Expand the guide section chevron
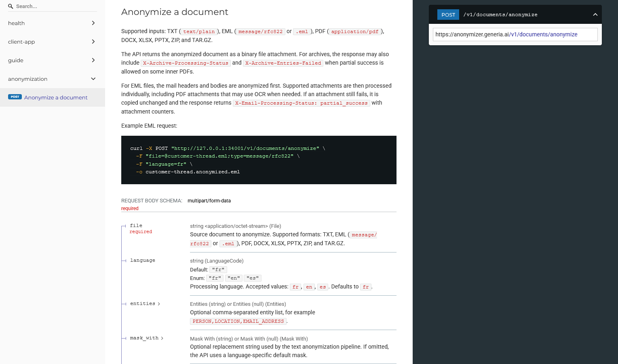This screenshot has height=364, width=618. (93, 60)
